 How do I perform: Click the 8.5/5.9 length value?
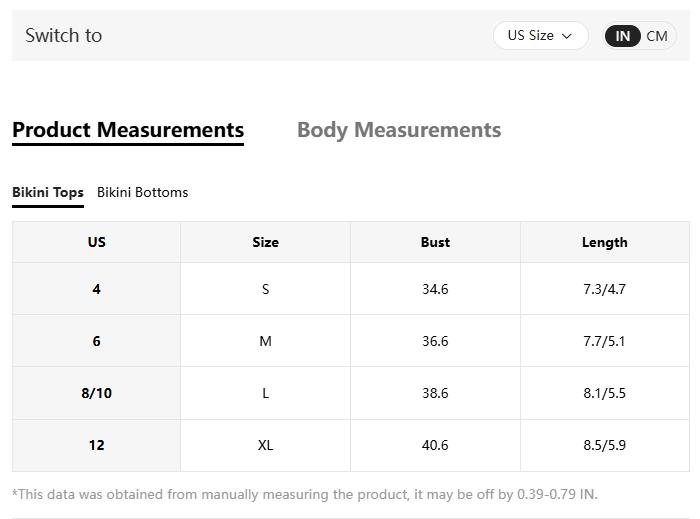tap(604, 445)
